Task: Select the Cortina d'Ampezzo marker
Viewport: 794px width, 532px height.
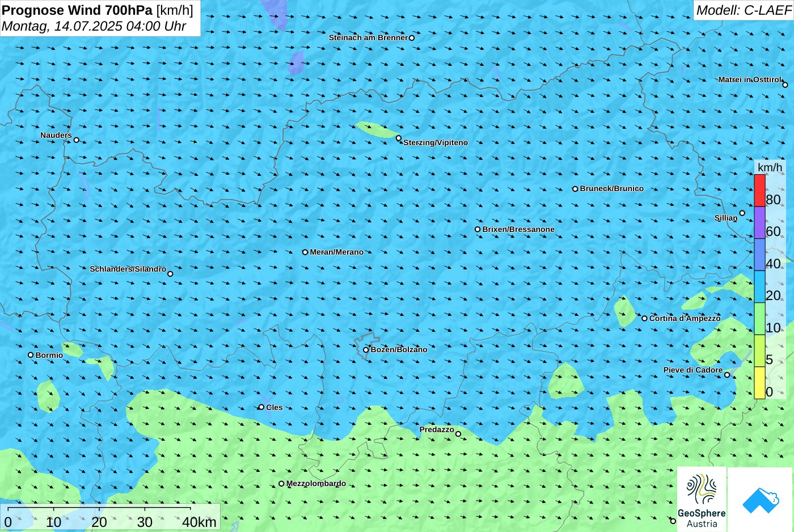Action: pos(644,318)
